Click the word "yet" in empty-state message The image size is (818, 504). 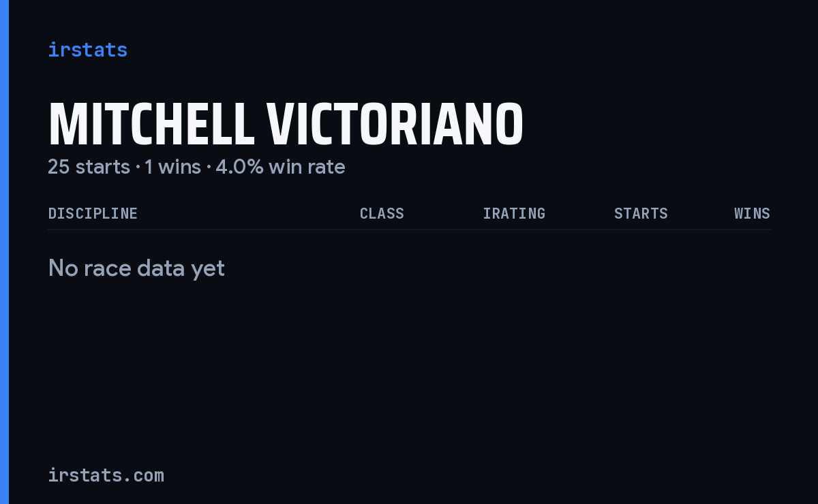coord(208,269)
